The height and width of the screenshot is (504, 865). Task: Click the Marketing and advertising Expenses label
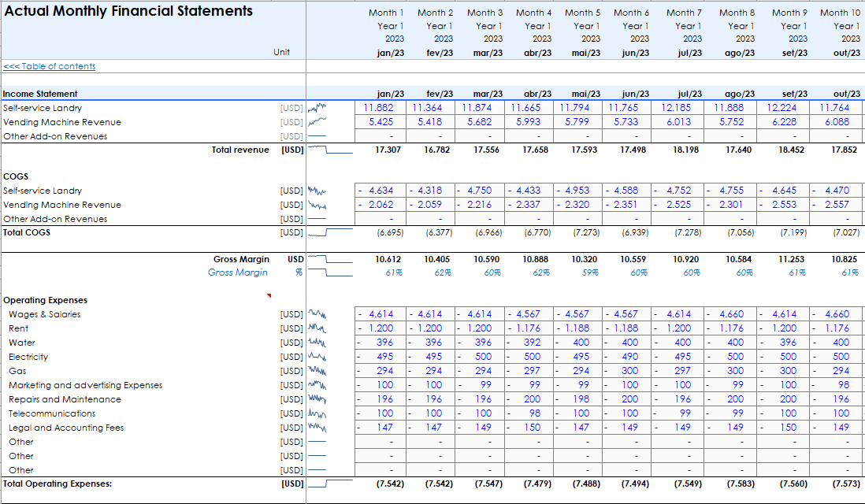point(85,385)
